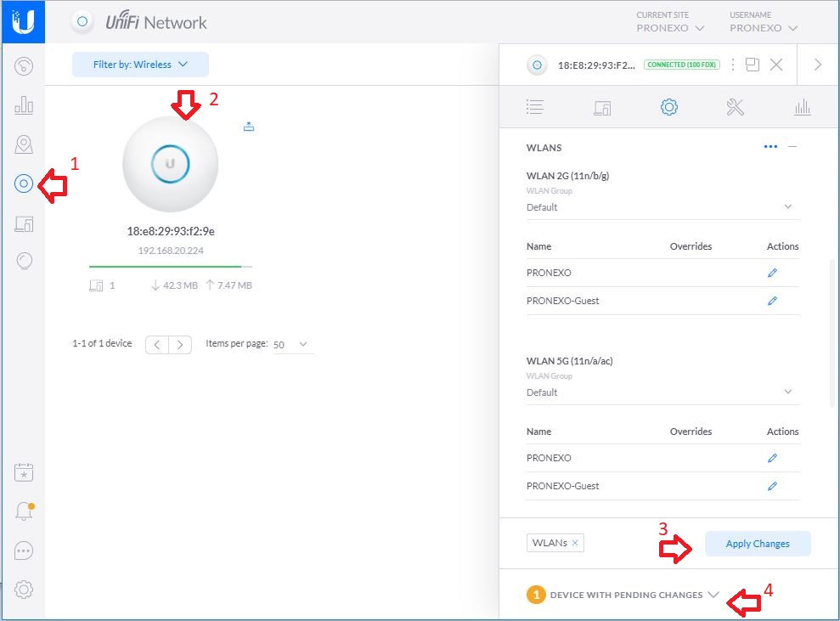The width and height of the screenshot is (840, 621).
Task: Open the panel's vertical dots menu
Action: [732, 65]
